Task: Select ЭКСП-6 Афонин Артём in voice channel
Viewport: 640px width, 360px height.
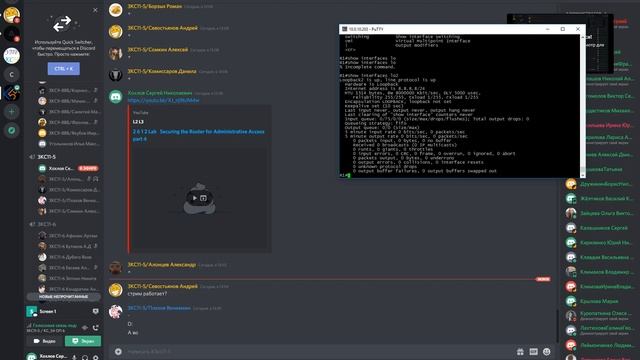Action: (68, 236)
